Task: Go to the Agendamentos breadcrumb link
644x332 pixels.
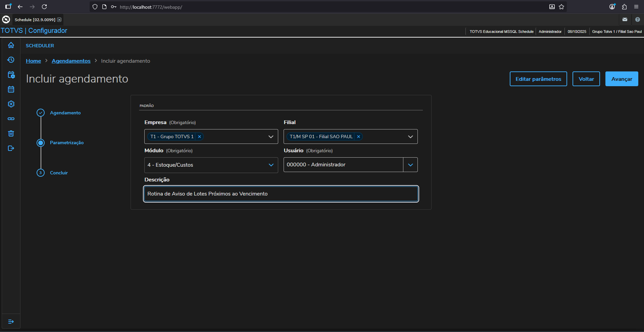Action: click(x=71, y=61)
